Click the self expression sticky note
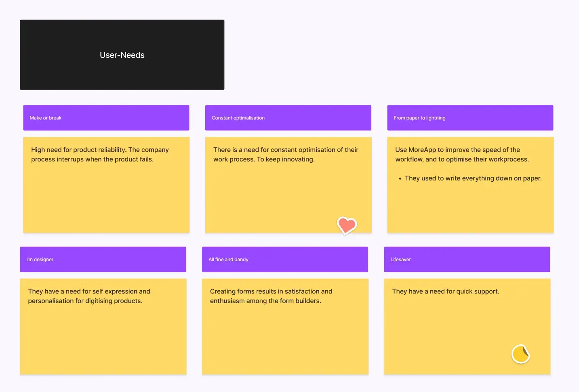The image size is (579, 392). (103, 326)
